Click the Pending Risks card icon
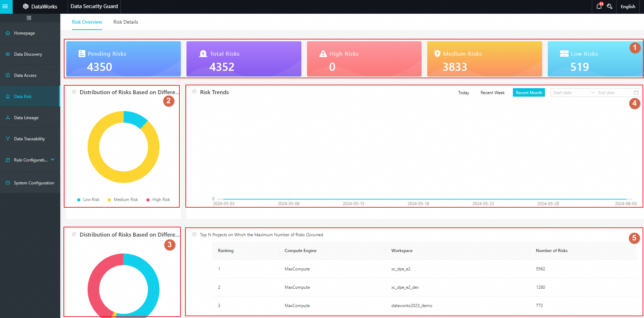 click(82, 54)
